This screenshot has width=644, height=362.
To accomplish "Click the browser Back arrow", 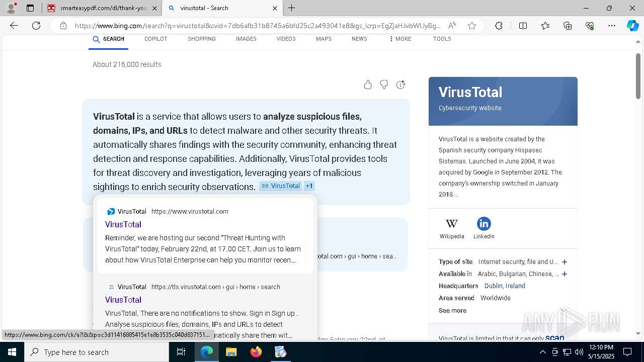I will (x=14, y=26).
